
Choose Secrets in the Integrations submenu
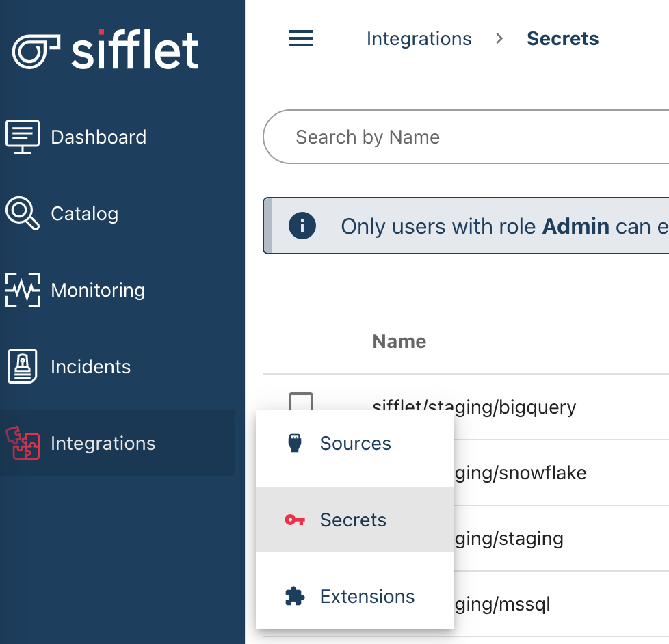point(353,520)
